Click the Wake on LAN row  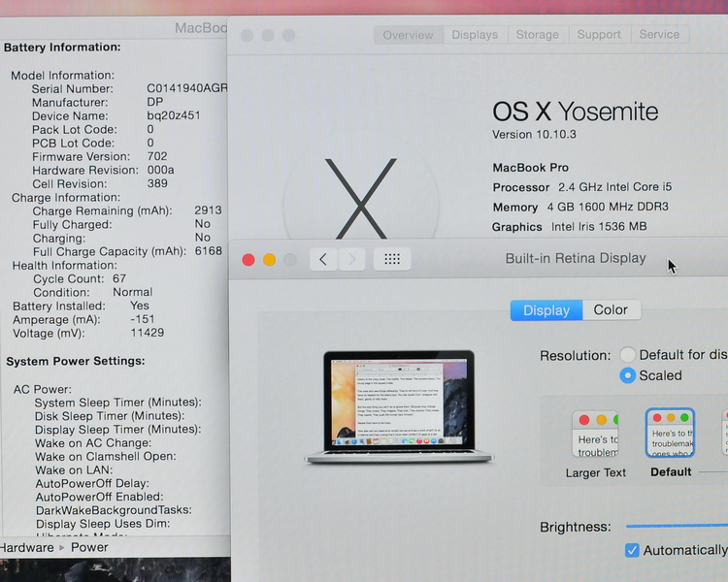click(x=74, y=469)
